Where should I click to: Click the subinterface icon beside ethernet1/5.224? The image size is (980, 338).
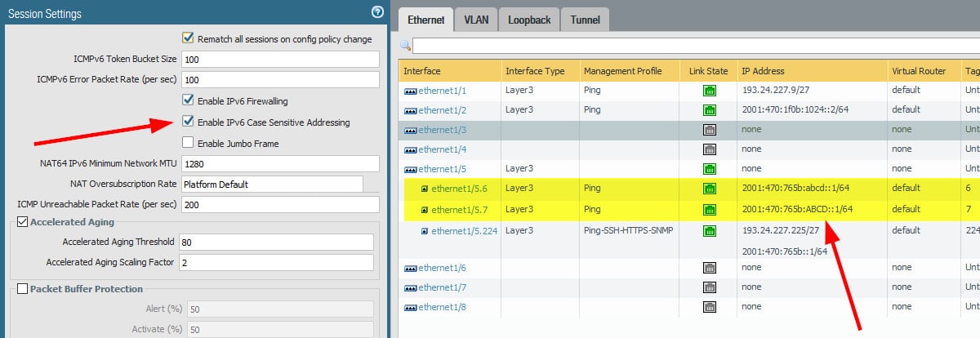(425, 231)
